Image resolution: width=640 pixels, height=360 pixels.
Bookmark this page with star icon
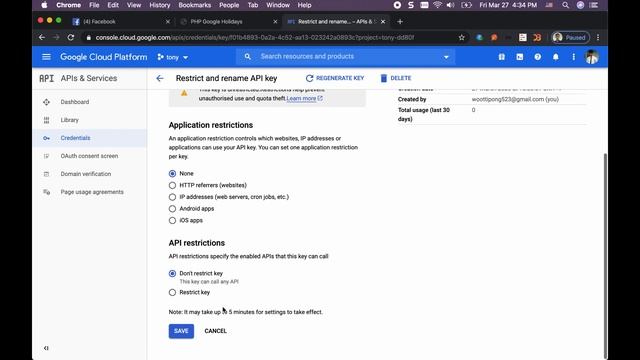462,38
